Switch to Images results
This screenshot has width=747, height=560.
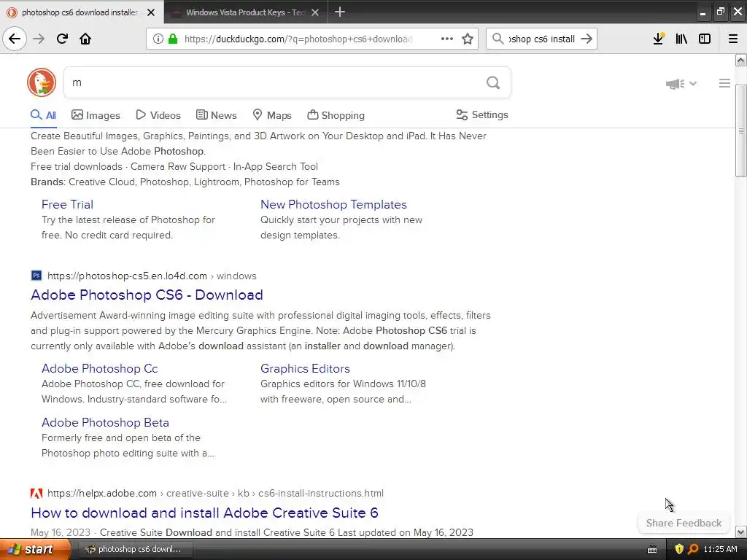[96, 115]
